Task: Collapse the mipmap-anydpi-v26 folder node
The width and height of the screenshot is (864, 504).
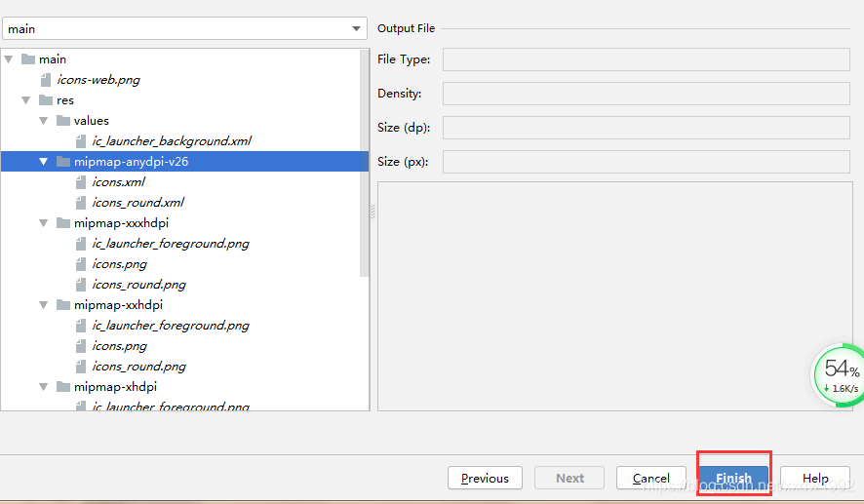Action: tap(44, 162)
